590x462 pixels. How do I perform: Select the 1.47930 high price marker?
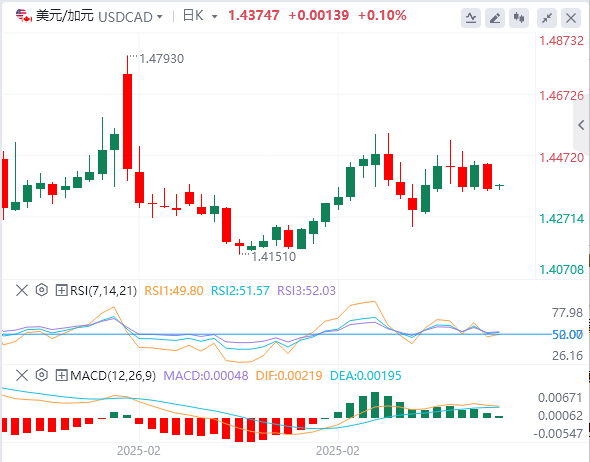click(161, 59)
